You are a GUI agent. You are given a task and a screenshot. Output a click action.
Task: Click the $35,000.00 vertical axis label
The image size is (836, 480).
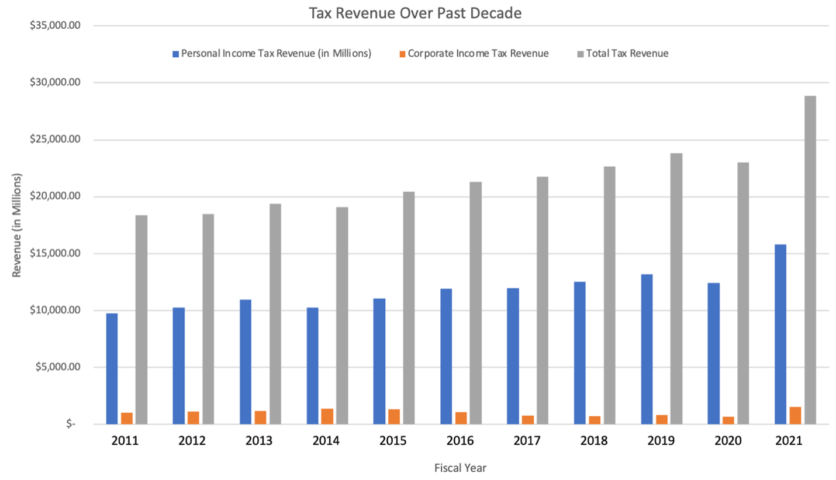[x=55, y=25]
